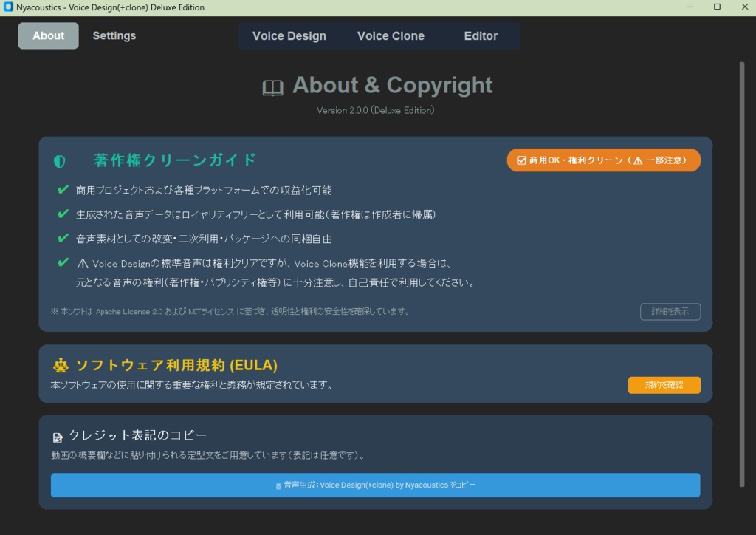Click the book icon beside About & Copyright

(x=272, y=88)
